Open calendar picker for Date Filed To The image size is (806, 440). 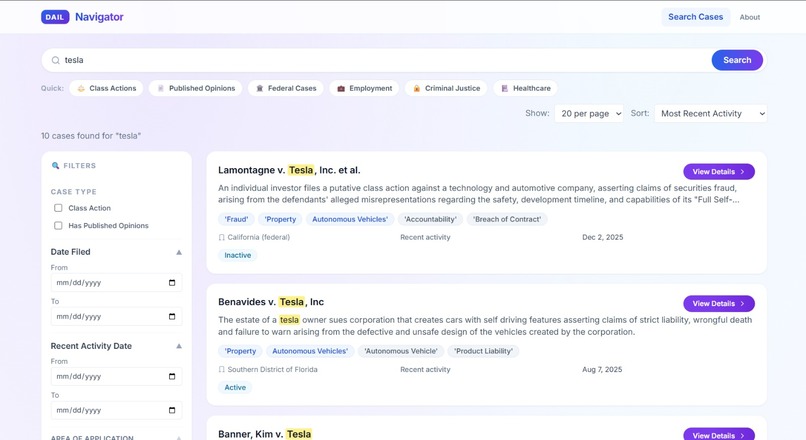[x=172, y=317]
